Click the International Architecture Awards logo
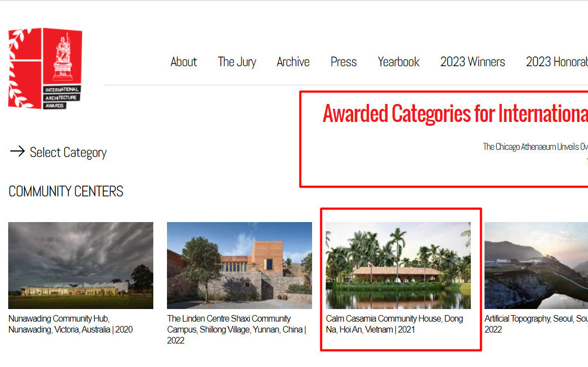This screenshot has height=367, width=588. pyautogui.click(x=45, y=68)
